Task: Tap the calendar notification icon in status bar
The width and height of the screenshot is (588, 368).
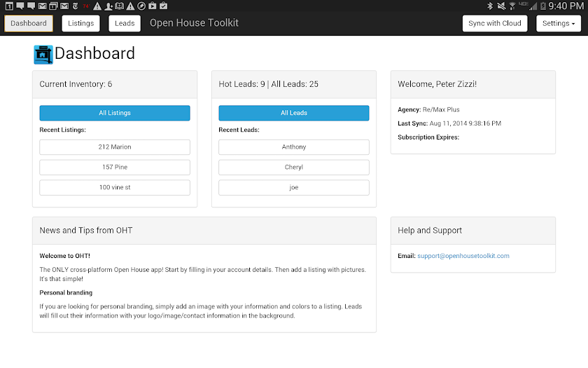Action: (x=9, y=6)
